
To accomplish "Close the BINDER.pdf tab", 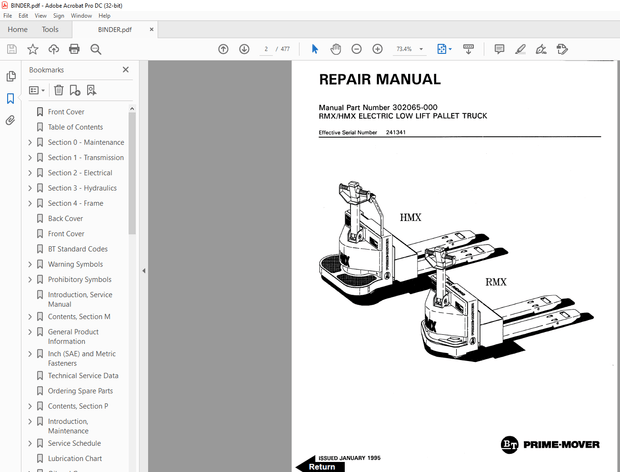I will 151,30.
